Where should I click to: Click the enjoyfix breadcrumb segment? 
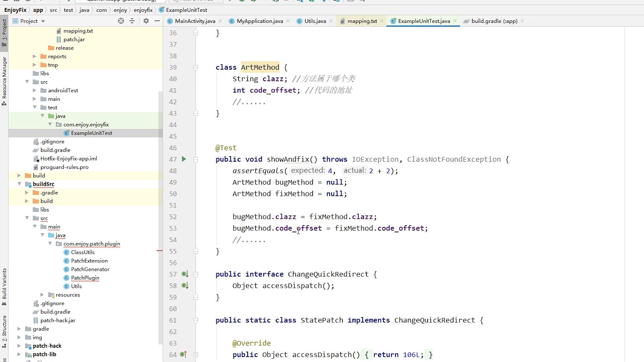(143, 10)
